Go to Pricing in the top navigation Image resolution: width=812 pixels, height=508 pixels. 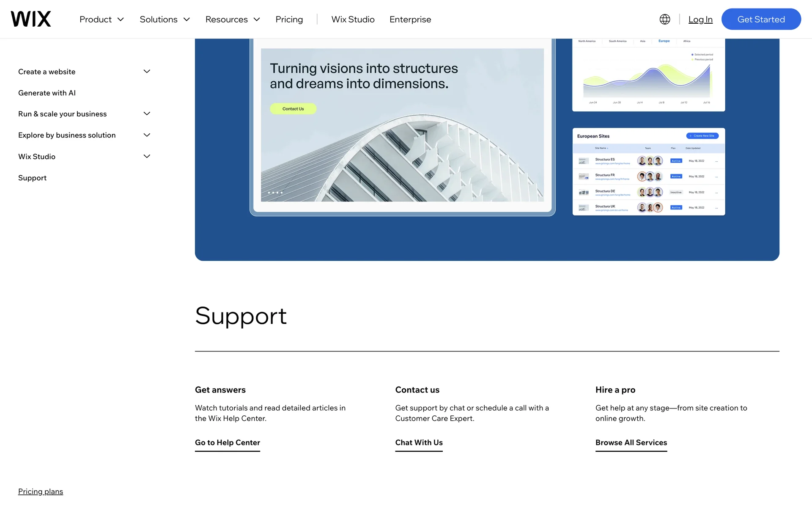click(289, 19)
